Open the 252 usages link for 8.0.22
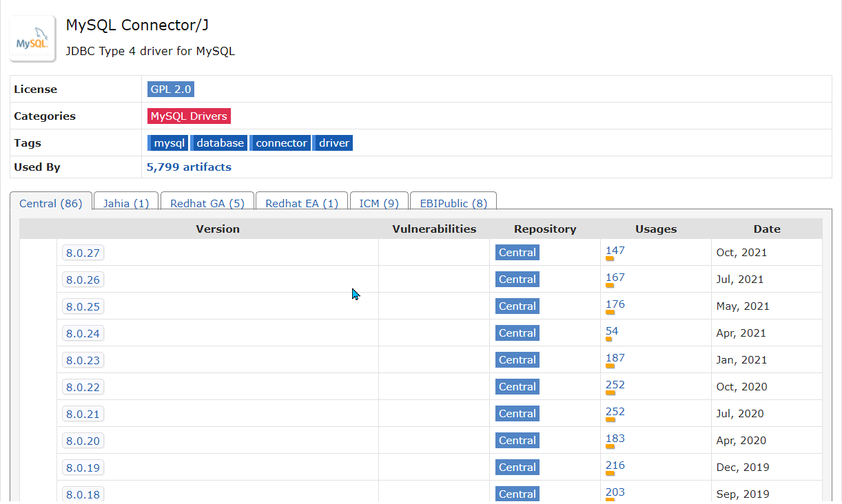842x504 pixels. coord(615,385)
